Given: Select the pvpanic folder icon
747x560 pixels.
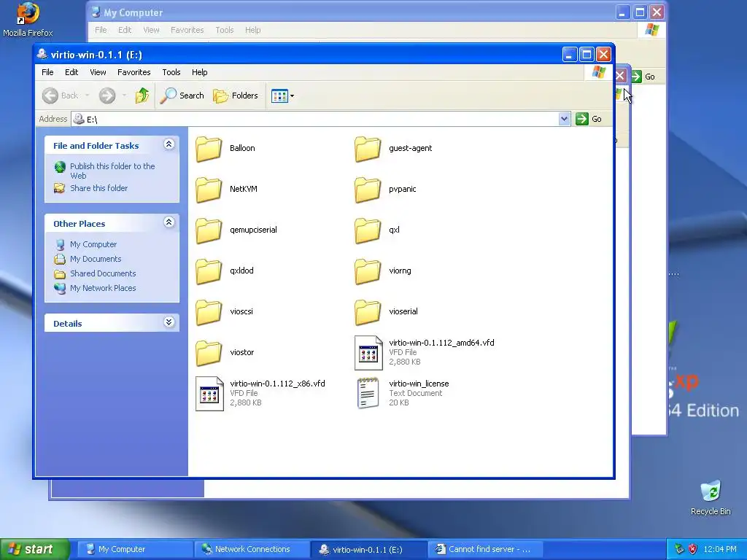Looking at the screenshot, I should click(368, 190).
